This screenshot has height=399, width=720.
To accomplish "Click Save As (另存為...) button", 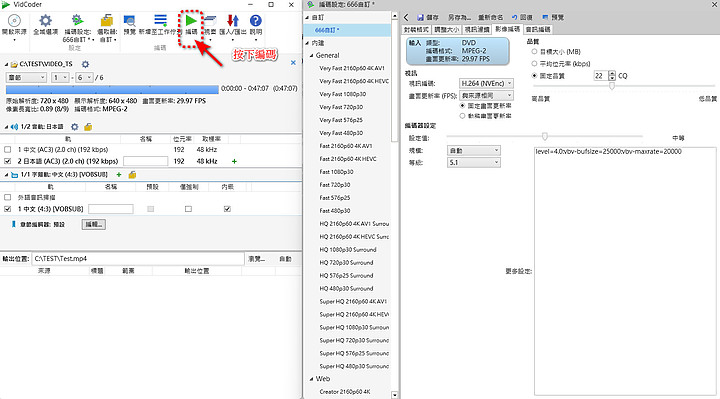I will [x=459, y=17].
